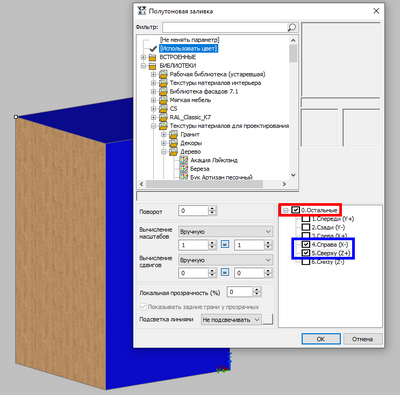This screenshot has height=395, width=400.
Task: Expand Текстуры материалов интерьера node
Action: [153, 83]
